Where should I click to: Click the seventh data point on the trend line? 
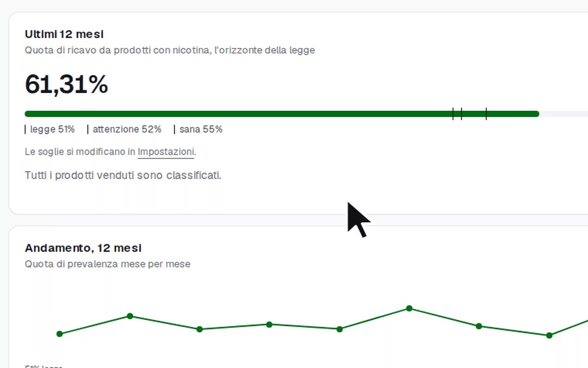(x=479, y=326)
